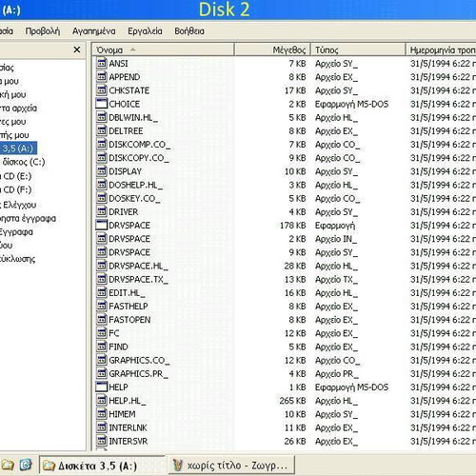Open the Βοήθεια menu

click(189, 31)
